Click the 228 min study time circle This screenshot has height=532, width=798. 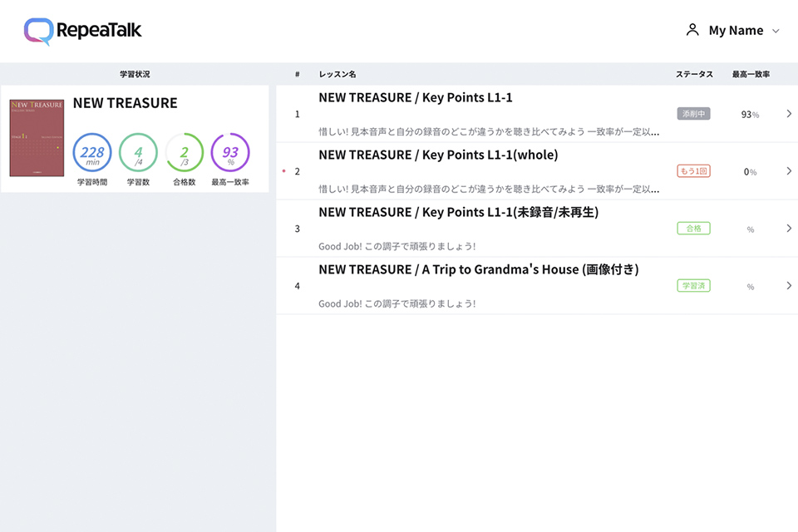coord(92,152)
